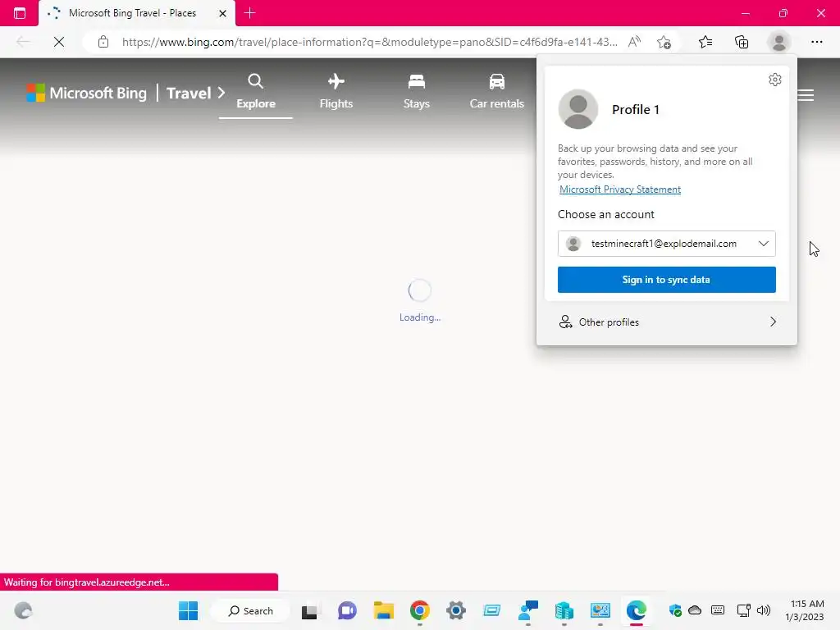Open the profile settings gear
This screenshot has height=630, width=840.
coord(774,80)
